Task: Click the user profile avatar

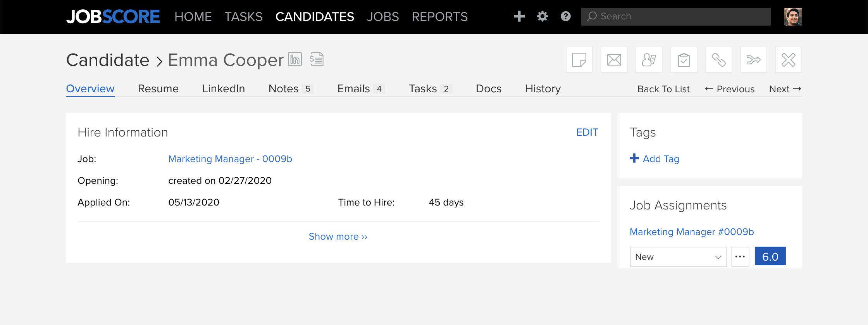Action: click(x=793, y=17)
